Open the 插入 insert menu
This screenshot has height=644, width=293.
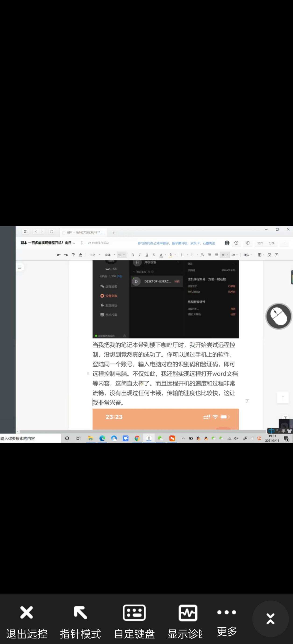click(x=248, y=255)
